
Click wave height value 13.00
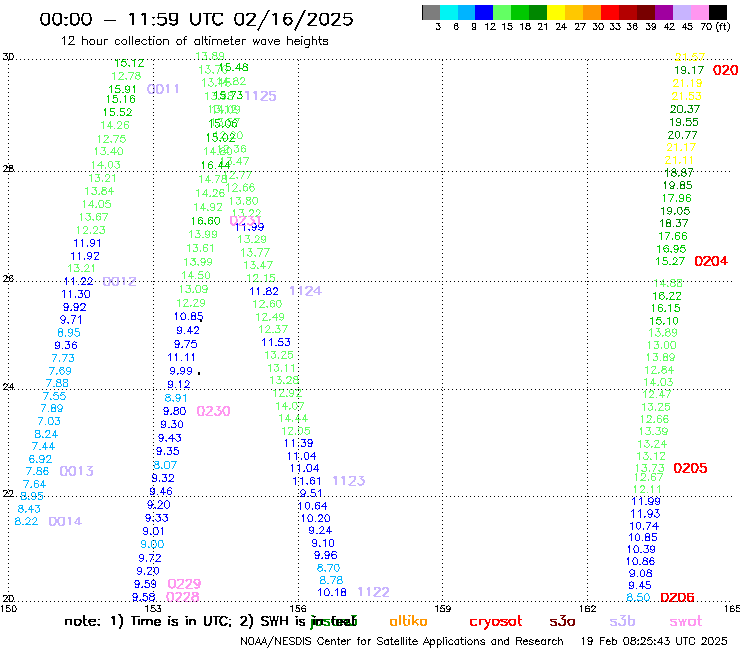click(x=662, y=345)
